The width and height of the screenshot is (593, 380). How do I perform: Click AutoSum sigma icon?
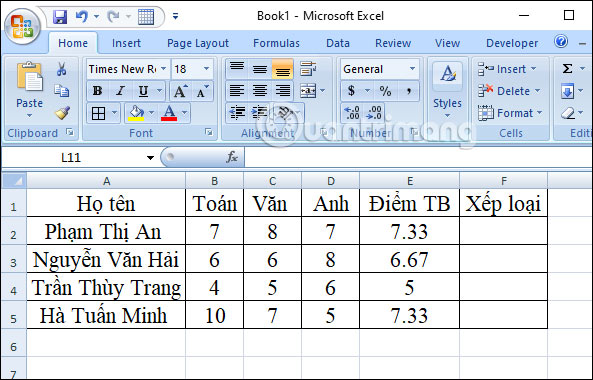pyautogui.click(x=567, y=69)
